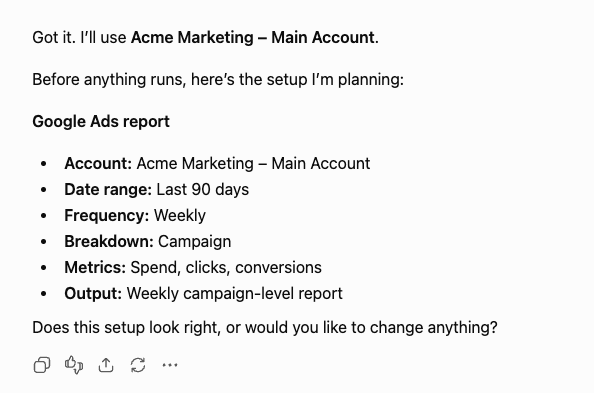Click the 'Frequency:' bullet label
This screenshot has height=393, width=594.
(x=107, y=216)
